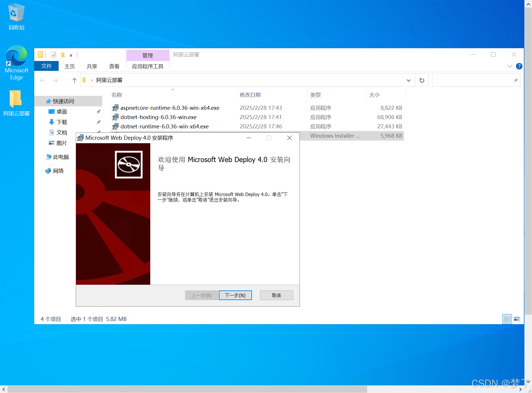Refresh the current folder view

tap(422, 80)
